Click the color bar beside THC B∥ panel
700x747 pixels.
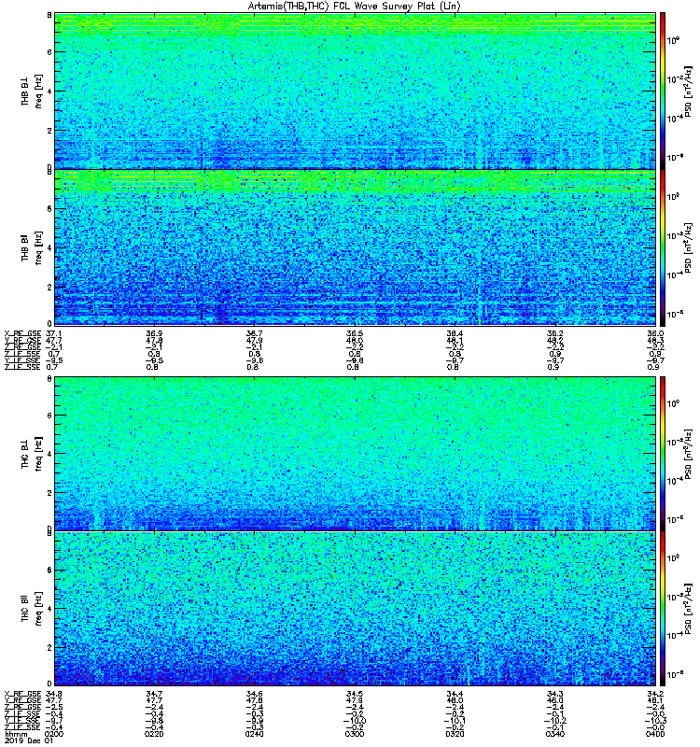click(662, 609)
